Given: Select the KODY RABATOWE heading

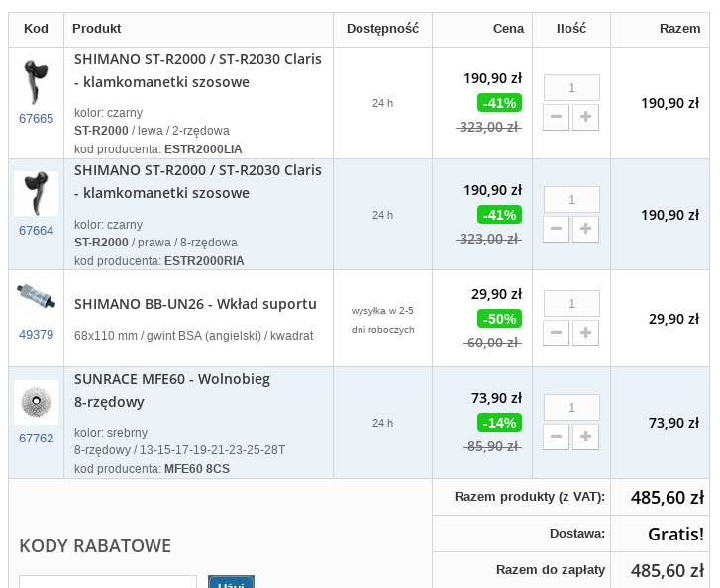Looking at the screenshot, I should tap(95, 546).
